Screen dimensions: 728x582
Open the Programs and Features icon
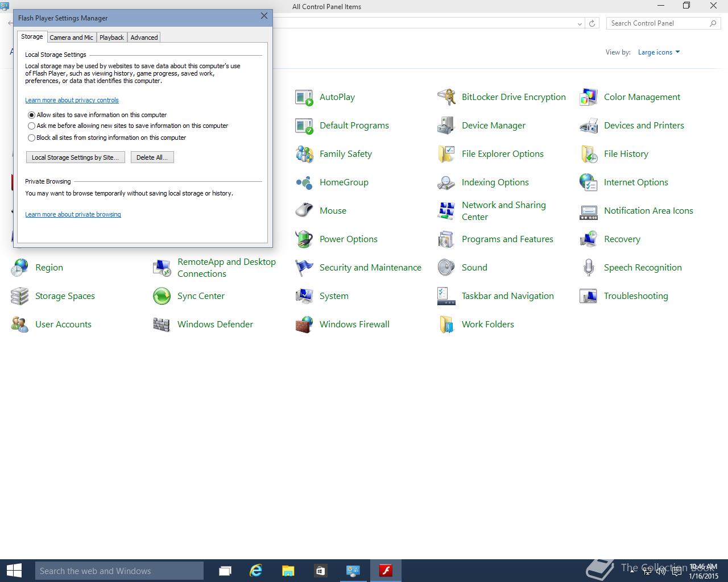pos(446,239)
